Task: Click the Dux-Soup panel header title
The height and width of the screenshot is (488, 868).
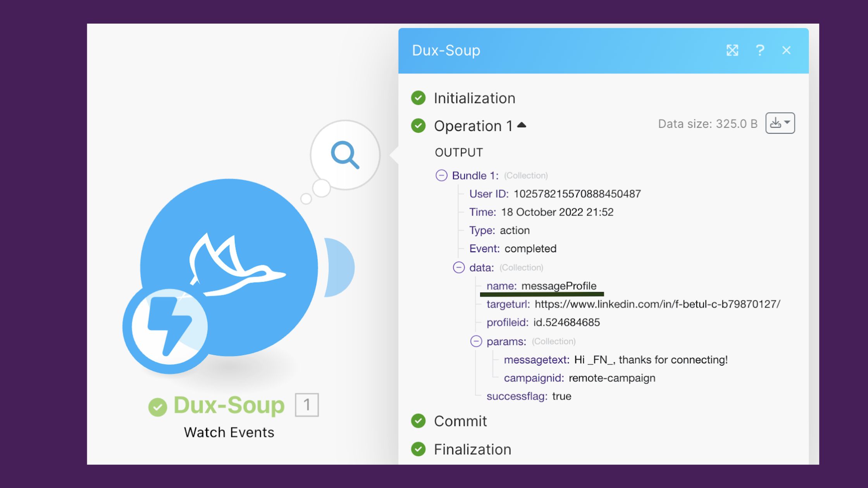Action: point(446,50)
